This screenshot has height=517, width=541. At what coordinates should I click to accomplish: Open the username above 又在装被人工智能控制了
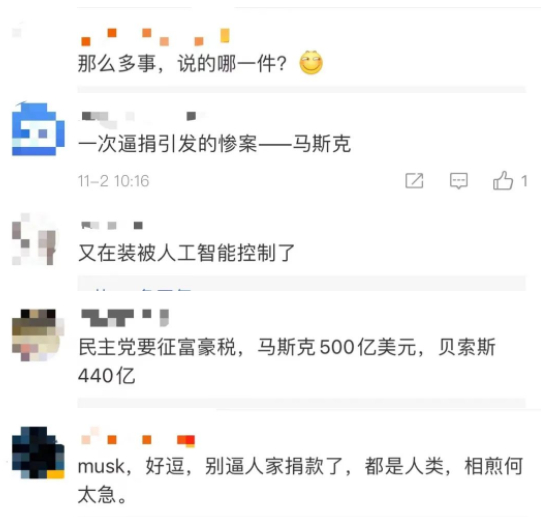tap(112, 225)
